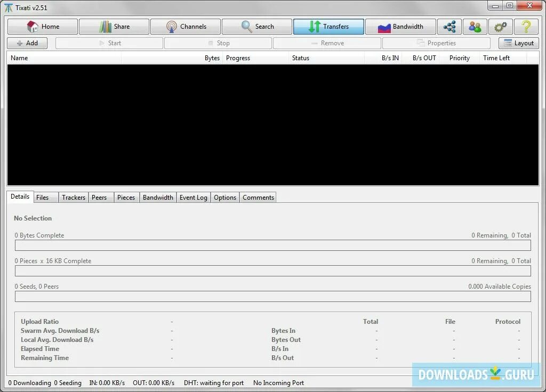Viewport: 546px width, 392px height.
Task: Minimize the Tixati window
Action: click(x=495, y=5)
